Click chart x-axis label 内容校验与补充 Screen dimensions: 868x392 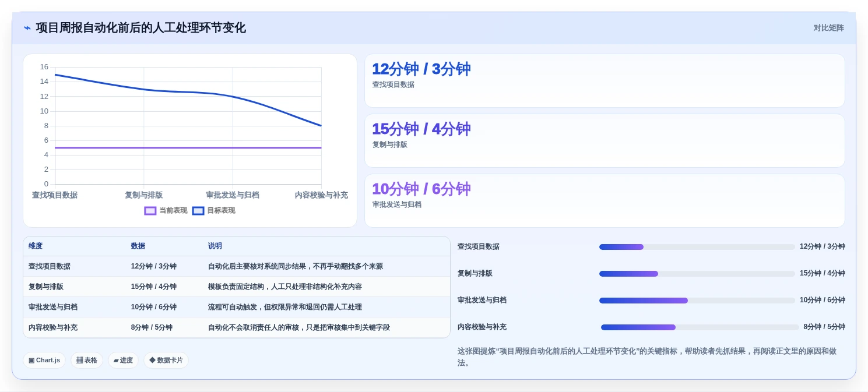[x=321, y=195]
